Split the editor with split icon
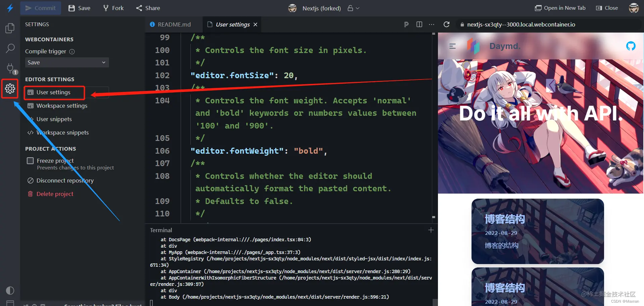The image size is (644, 306). click(x=419, y=24)
